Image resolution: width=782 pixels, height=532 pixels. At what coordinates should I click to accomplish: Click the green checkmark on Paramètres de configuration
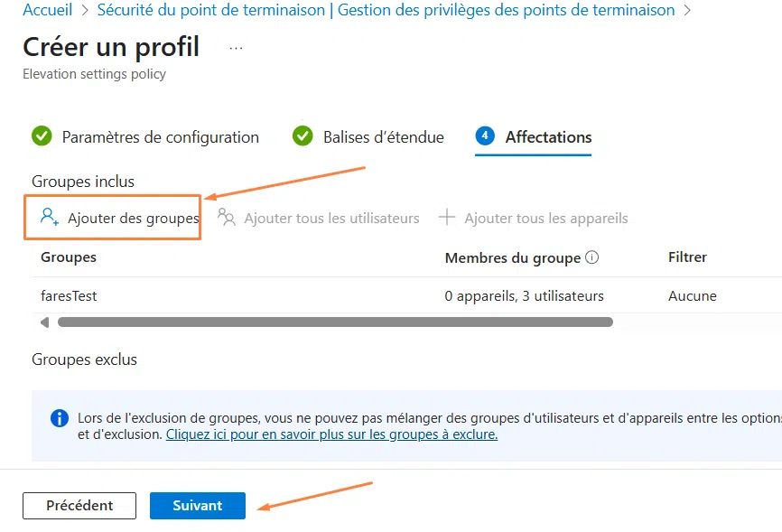(x=42, y=136)
